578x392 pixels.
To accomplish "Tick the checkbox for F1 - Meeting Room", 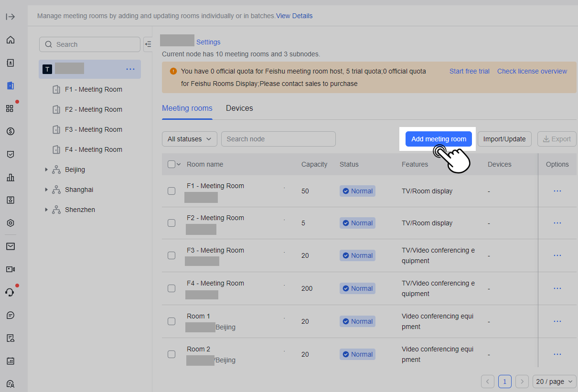I will (171, 191).
